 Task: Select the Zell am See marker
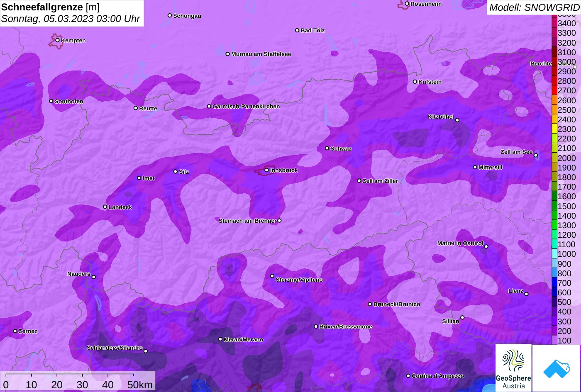(x=536, y=156)
